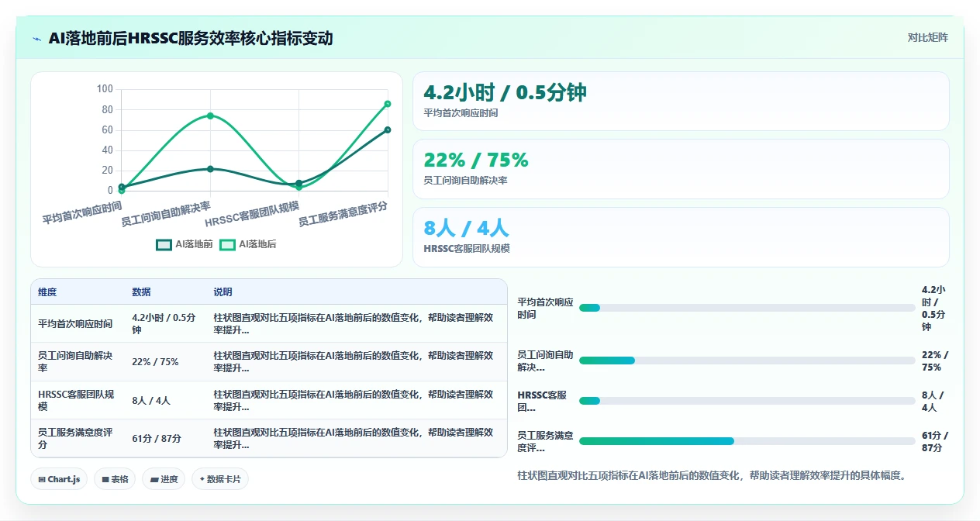
Task: Click the 说明 table column header
Action: click(x=223, y=292)
